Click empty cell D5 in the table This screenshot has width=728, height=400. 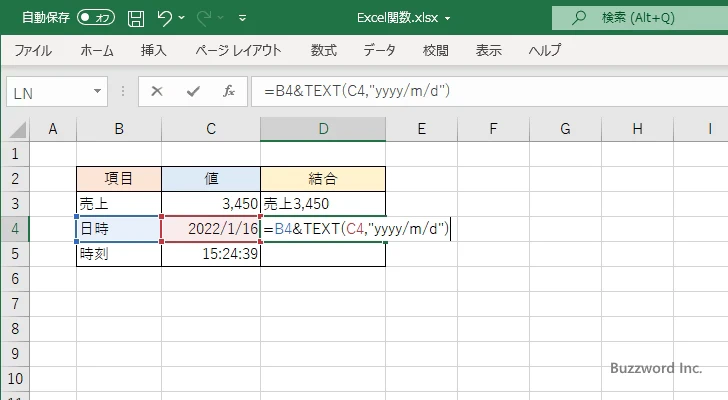tap(323, 254)
